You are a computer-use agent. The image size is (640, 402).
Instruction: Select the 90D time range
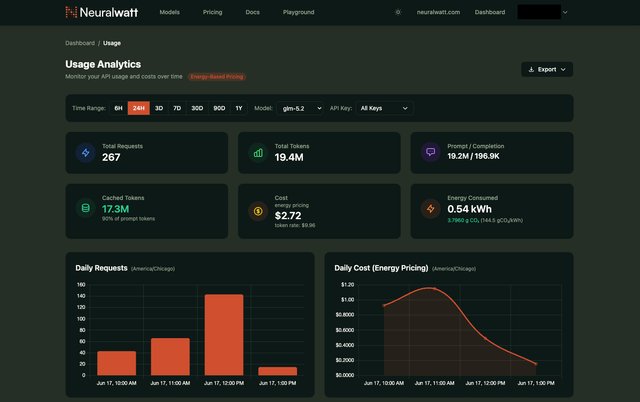[x=219, y=108]
